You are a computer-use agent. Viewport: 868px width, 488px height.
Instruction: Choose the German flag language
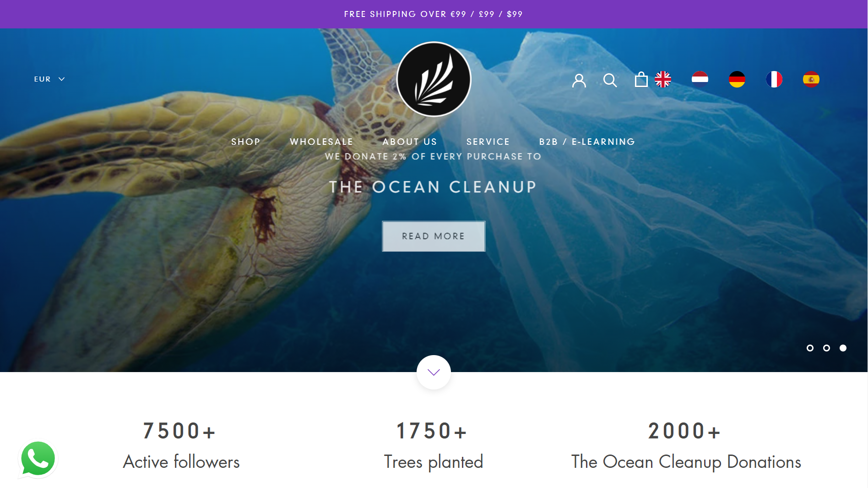(737, 79)
